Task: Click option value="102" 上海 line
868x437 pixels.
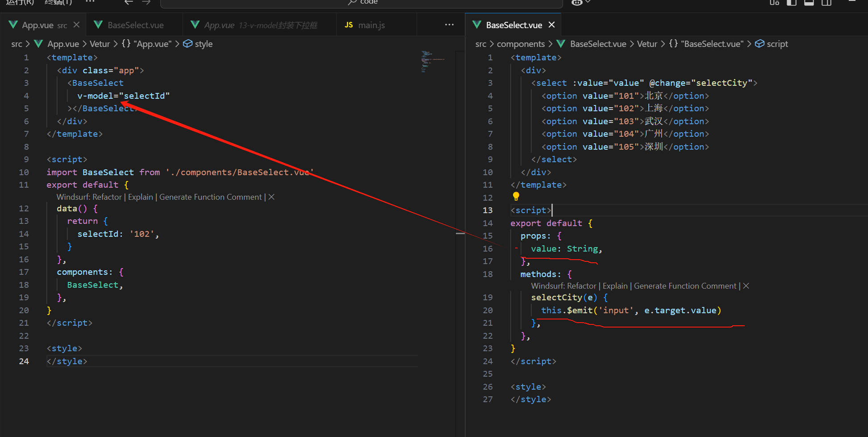Action: tap(625, 108)
